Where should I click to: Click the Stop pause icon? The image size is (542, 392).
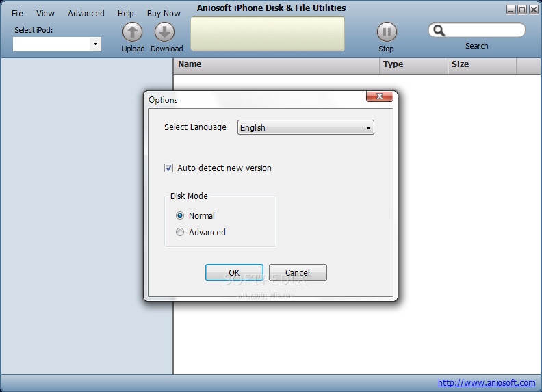387,32
